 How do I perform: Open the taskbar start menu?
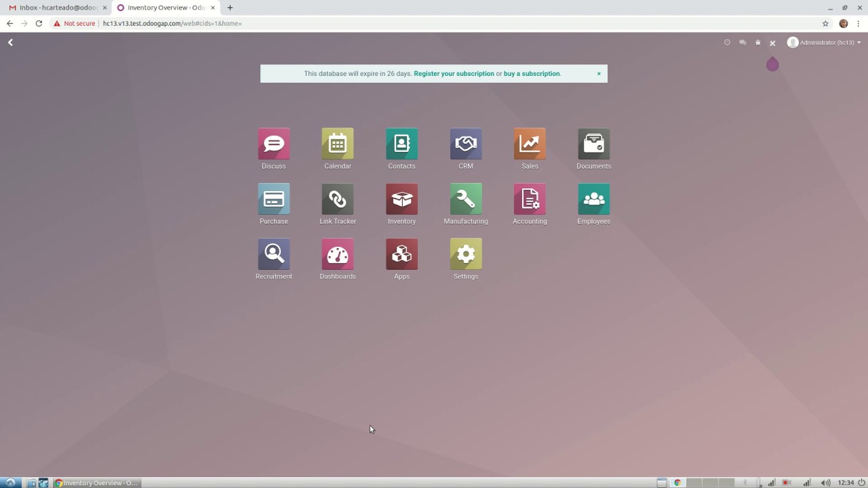(10, 483)
